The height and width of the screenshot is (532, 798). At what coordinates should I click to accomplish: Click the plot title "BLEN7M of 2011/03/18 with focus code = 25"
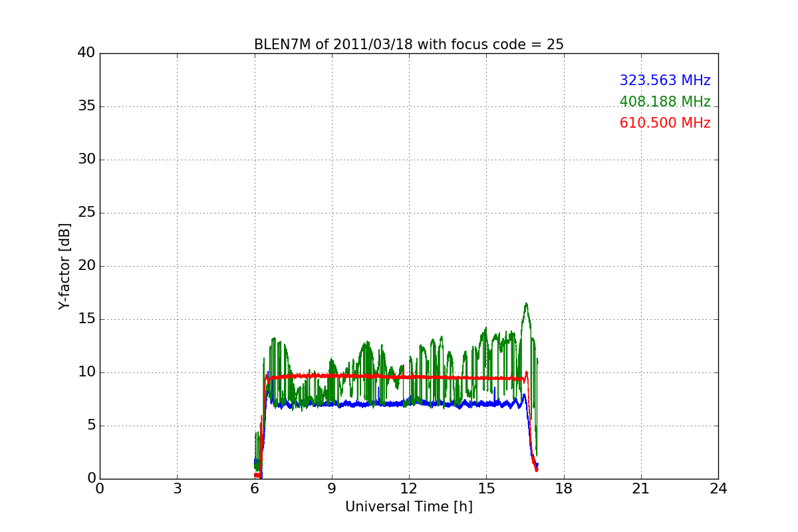click(x=408, y=45)
